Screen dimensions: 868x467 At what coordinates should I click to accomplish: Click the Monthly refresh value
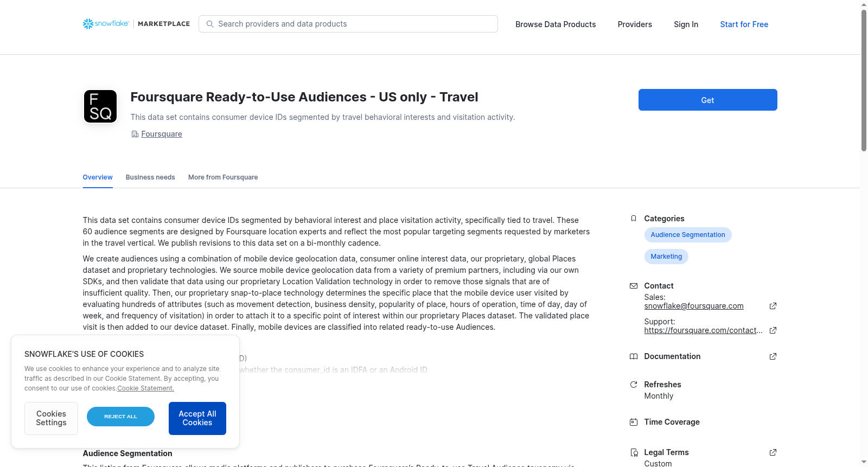[x=659, y=396]
